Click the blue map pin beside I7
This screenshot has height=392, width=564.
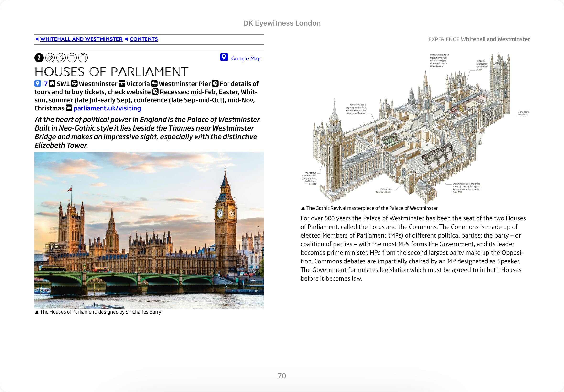[37, 83]
